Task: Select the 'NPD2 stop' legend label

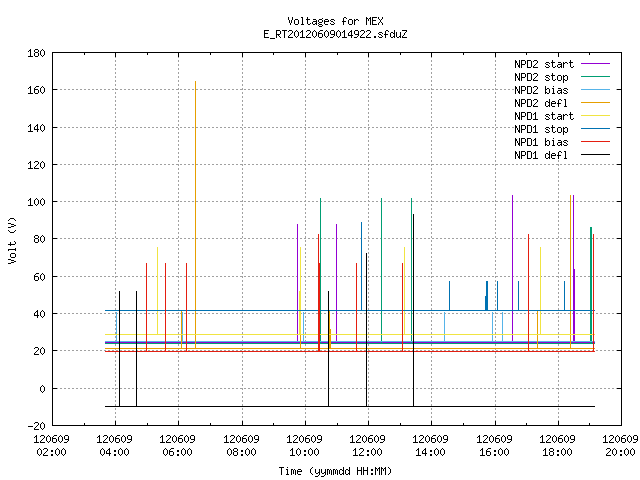Action: click(x=541, y=77)
